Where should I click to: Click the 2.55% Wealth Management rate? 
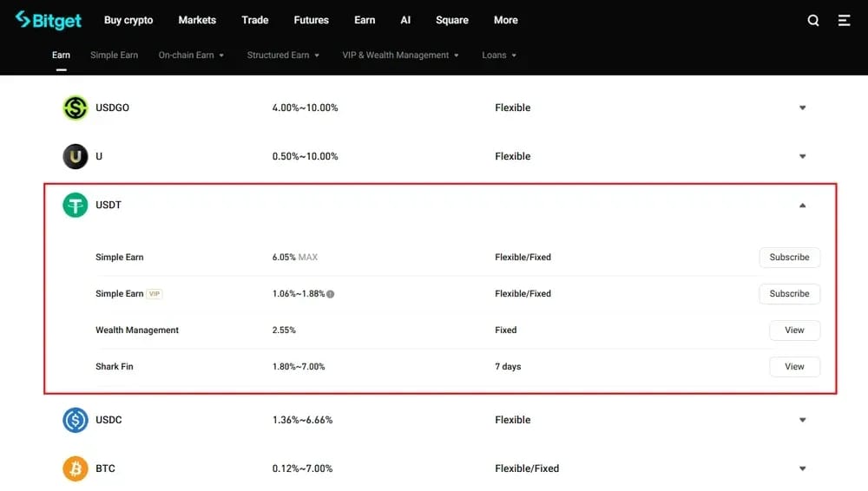click(284, 330)
